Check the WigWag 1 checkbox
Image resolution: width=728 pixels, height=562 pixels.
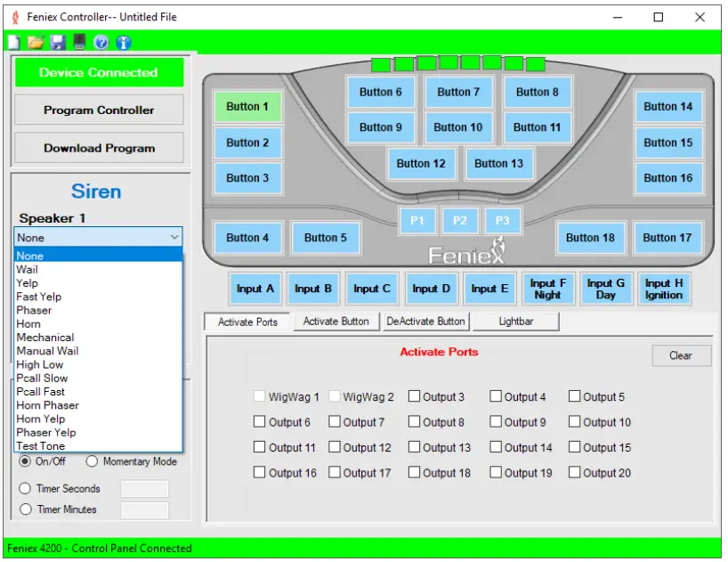click(x=260, y=396)
